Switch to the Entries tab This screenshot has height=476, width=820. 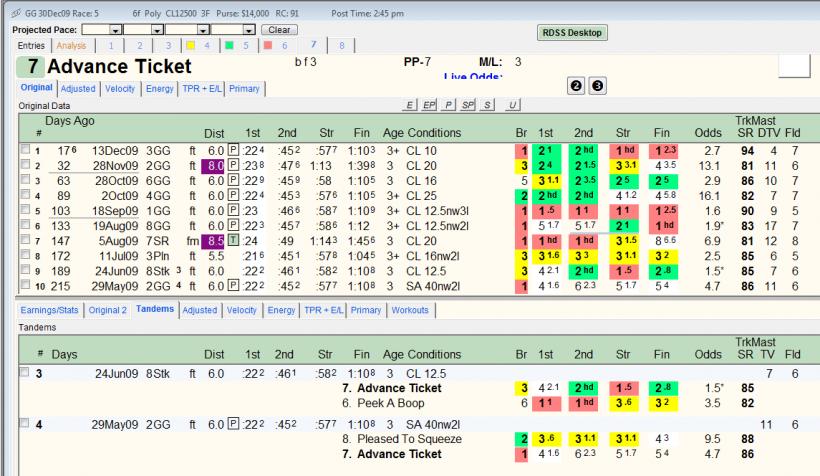point(31,46)
